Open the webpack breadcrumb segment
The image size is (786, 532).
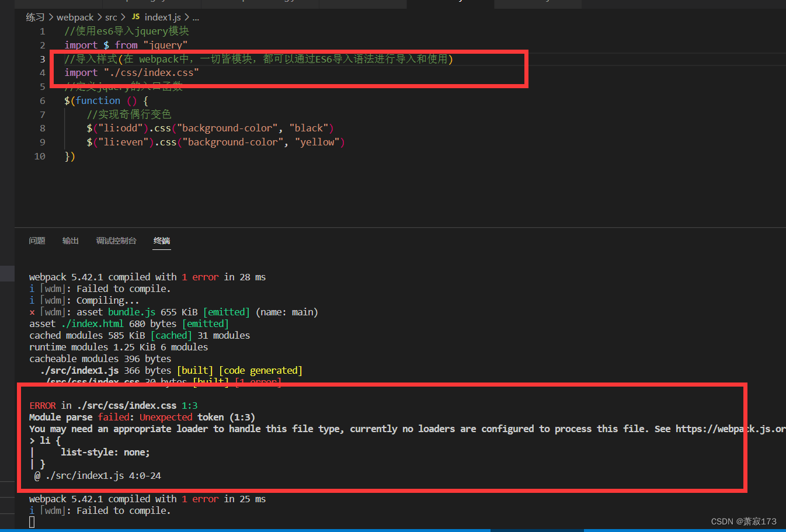click(x=75, y=18)
